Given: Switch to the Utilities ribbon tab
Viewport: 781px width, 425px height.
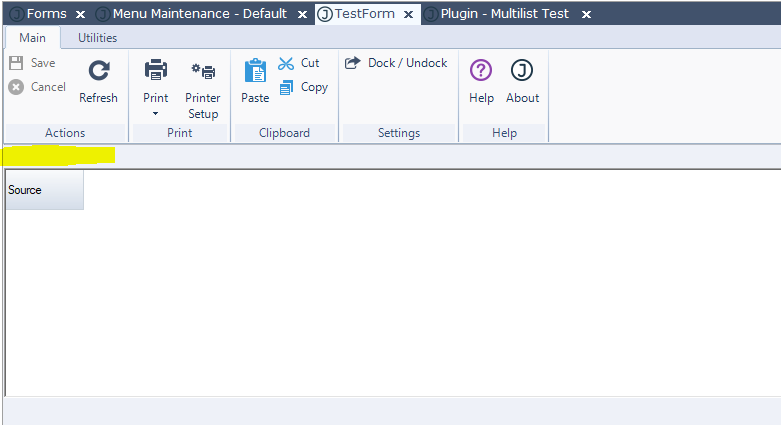Looking at the screenshot, I should coord(97,38).
